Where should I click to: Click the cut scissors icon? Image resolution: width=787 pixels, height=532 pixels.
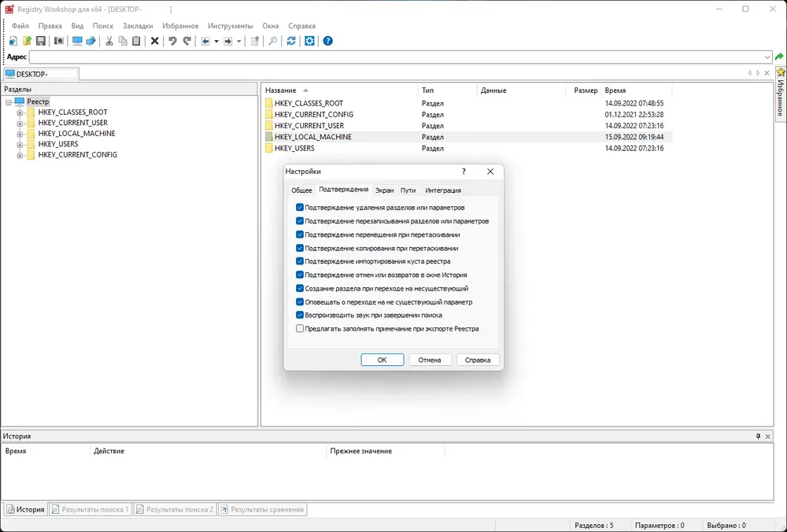(x=109, y=41)
